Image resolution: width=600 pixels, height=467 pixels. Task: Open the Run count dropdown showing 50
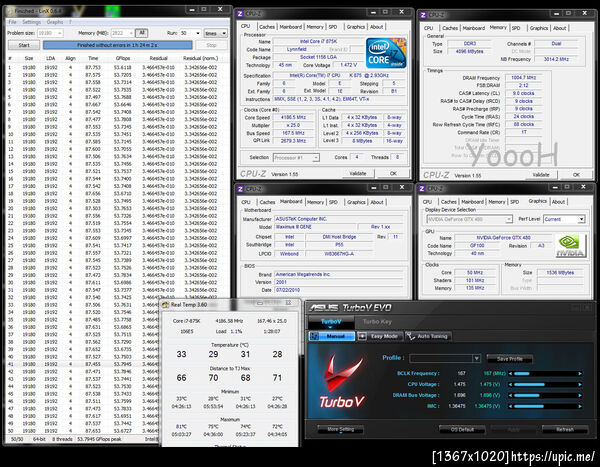197,33
